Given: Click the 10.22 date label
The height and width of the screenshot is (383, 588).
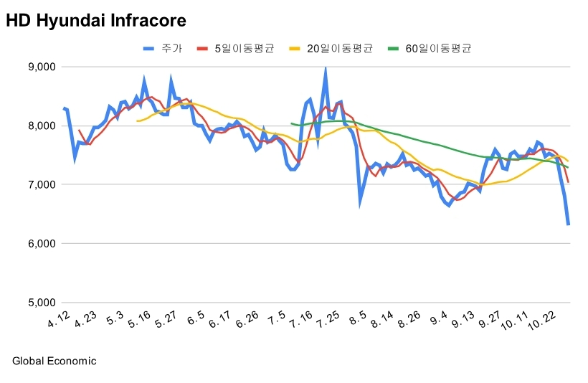Looking at the screenshot, I should 541,321.
